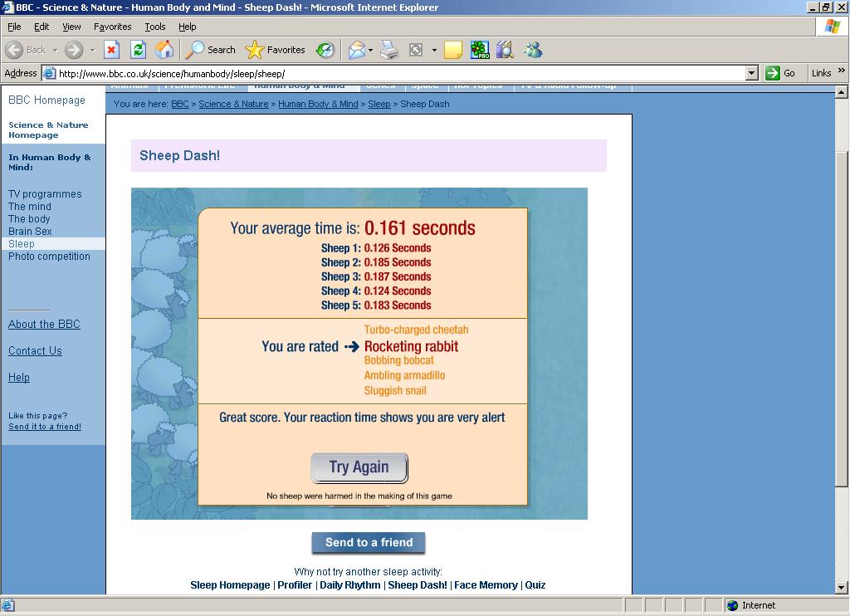This screenshot has height=616, width=850.
Task: Open the Science & Nature breadcrumb link
Action: (233, 104)
